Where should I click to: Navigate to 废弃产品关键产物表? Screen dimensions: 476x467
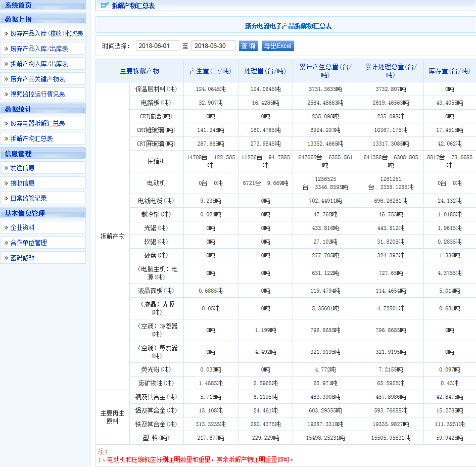(37, 79)
